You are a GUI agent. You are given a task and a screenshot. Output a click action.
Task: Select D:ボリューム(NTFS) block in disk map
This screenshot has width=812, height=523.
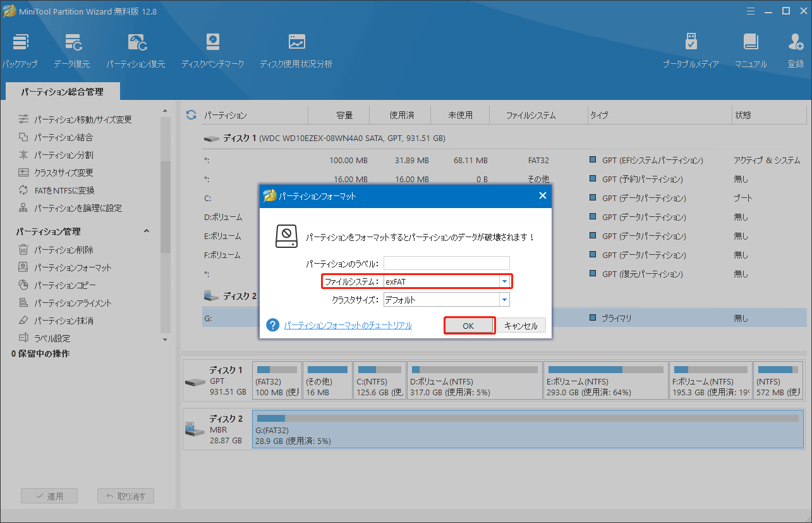[x=475, y=381]
